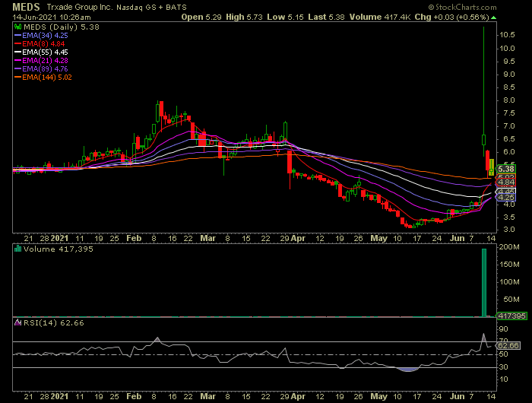Click the 4.84 EMA price tag on axis
This screenshot has height=403, width=532.
[506, 182]
